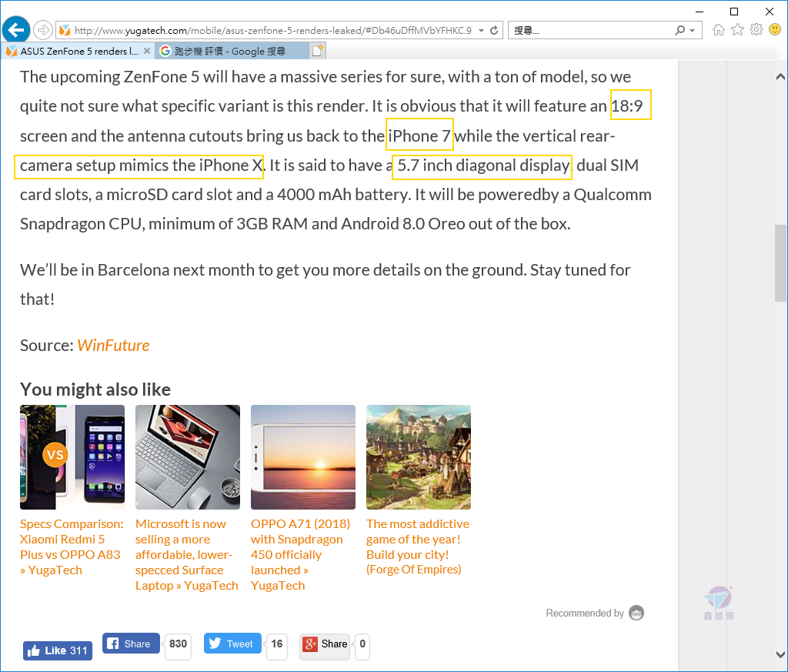The height and width of the screenshot is (672, 788).
Task: Click the Facebook Like 311 button
Action: 57,650
